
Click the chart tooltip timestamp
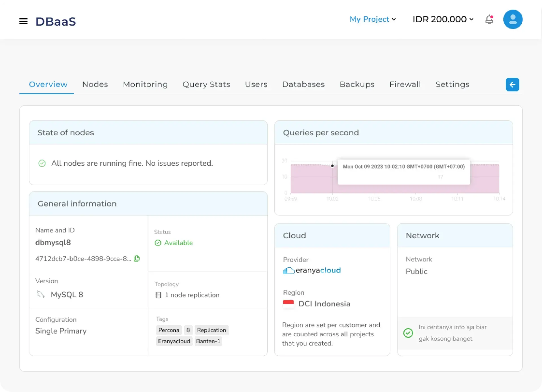(x=404, y=167)
